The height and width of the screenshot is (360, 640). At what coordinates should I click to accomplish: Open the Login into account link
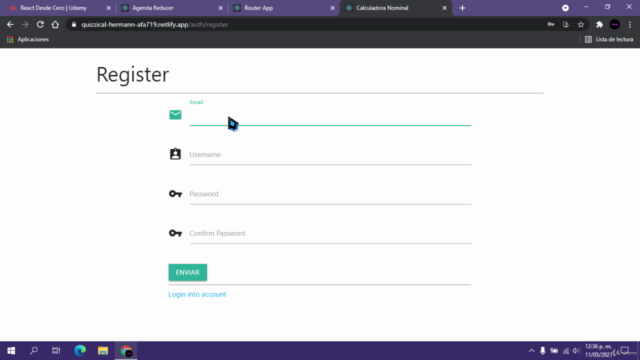click(197, 294)
